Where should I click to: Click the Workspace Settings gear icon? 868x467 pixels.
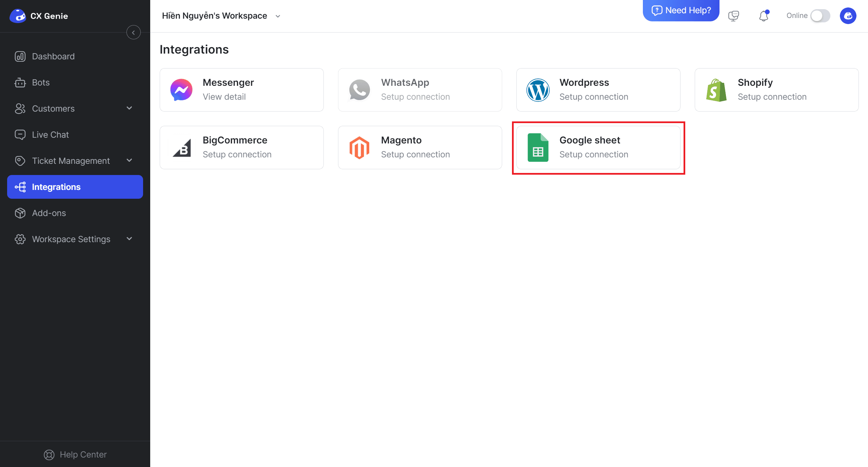(20, 239)
